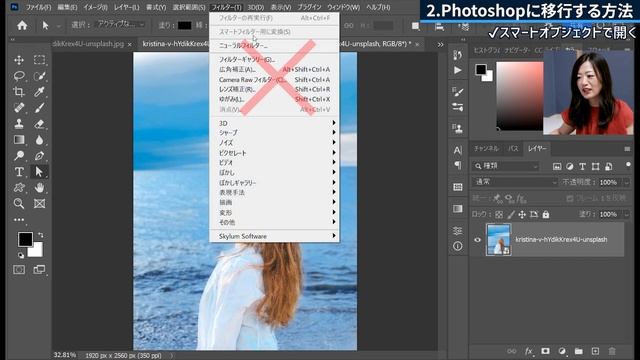This screenshot has width=640, height=360.
Task: Select the Horizontal Type tool
Action: coord(19,172)
